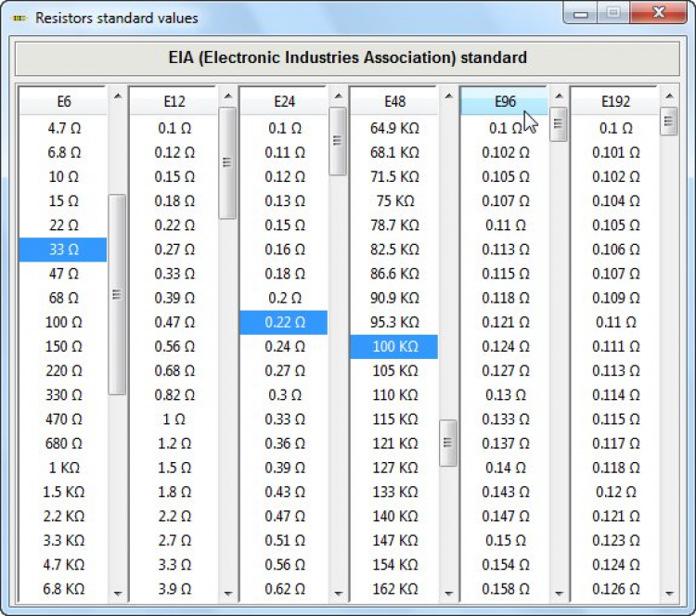Choose 0.117 Ω in the E192 list

[614, 443]
